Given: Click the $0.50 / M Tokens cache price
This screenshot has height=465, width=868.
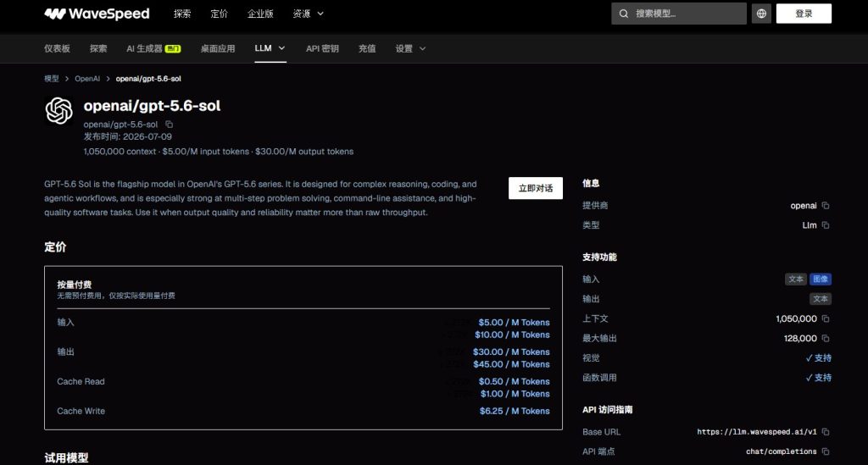Looking at the screenshot, I should pyautogui.click(x=515, y=381).
